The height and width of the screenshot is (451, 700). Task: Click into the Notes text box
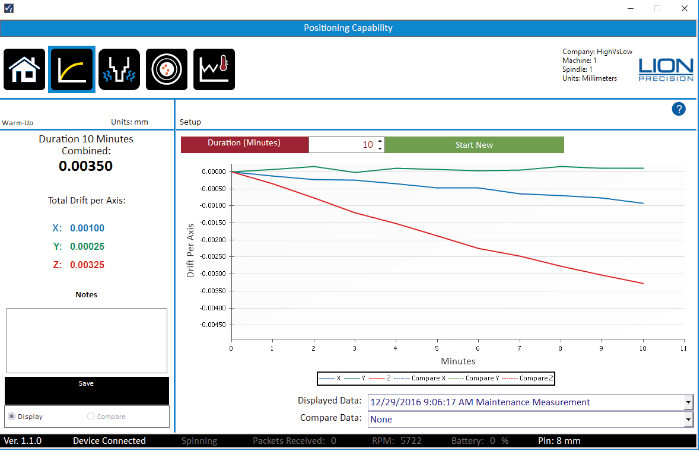click(x=87, y=340)
